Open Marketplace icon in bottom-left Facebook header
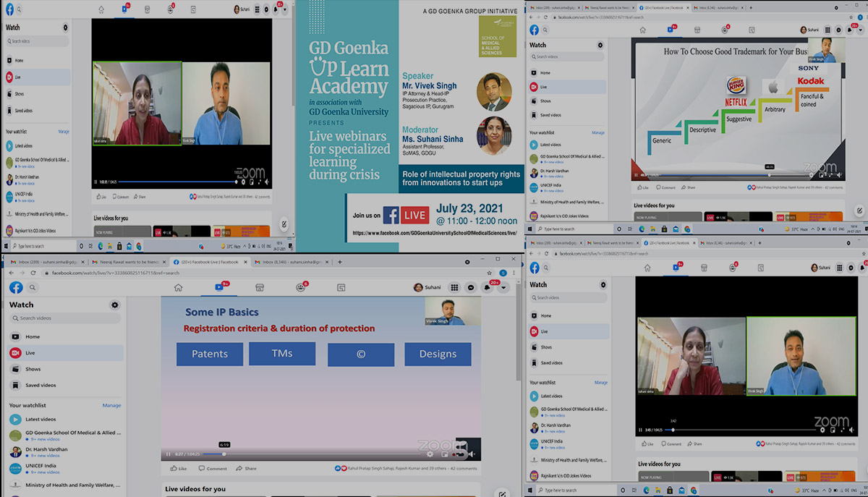The image size is (868, 497). (x=260, y=287)
